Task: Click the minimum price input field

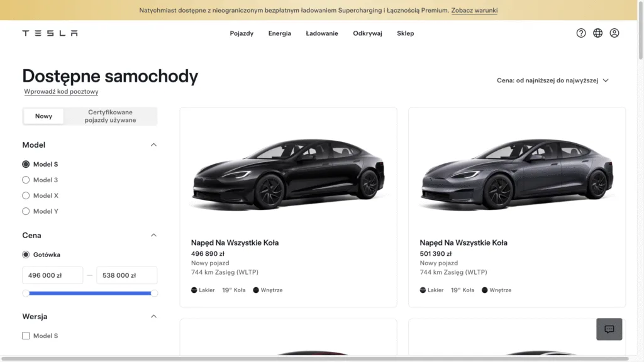Action: (52, 275)
